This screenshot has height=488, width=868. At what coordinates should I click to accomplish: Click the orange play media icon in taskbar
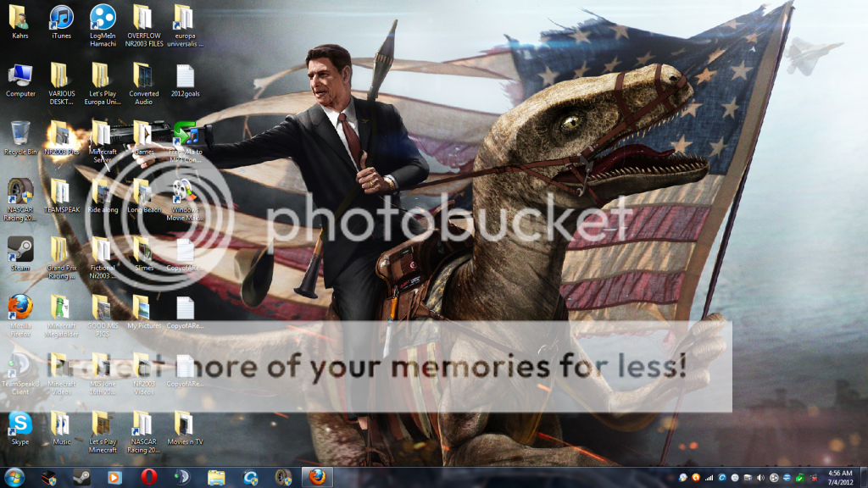[114, 478]
